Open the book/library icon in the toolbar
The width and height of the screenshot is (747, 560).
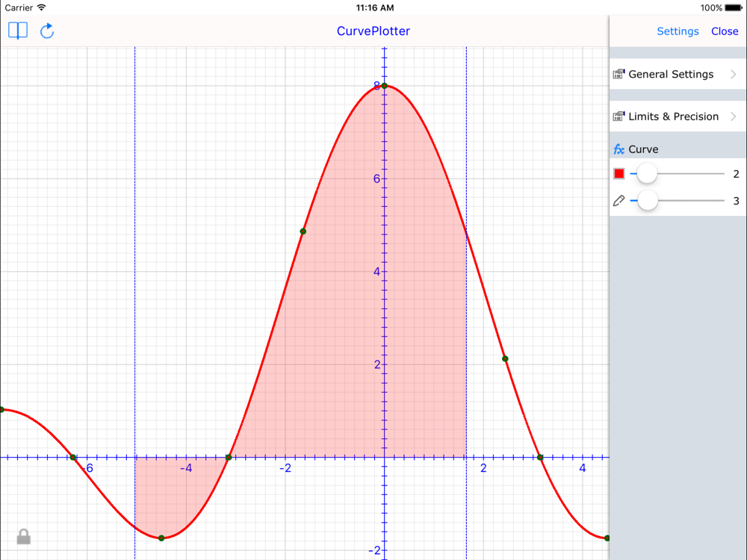point(18,31)
